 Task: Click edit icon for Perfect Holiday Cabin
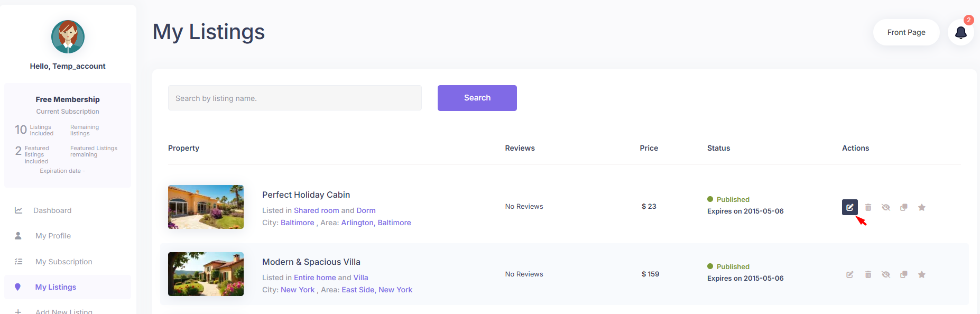(849, 207)
